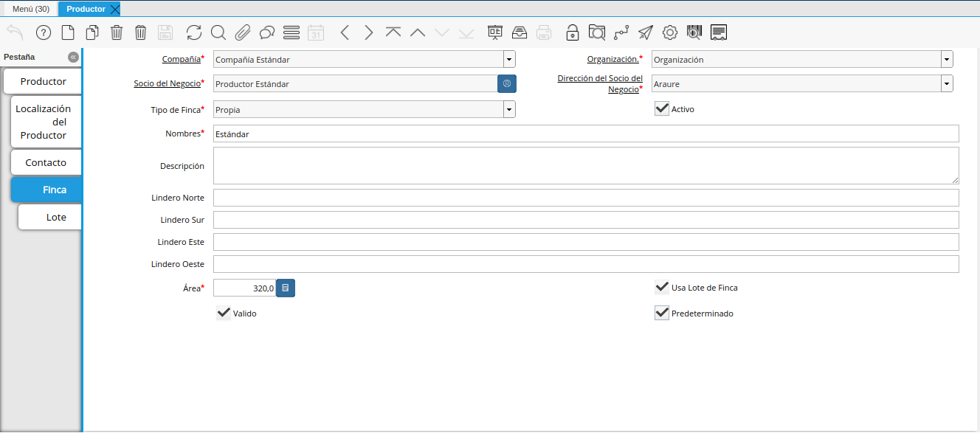Image resolution: width=980 pixels, height=433 pixels.
Task: Select the Productor side tab
Action: (x=44, y=81)
